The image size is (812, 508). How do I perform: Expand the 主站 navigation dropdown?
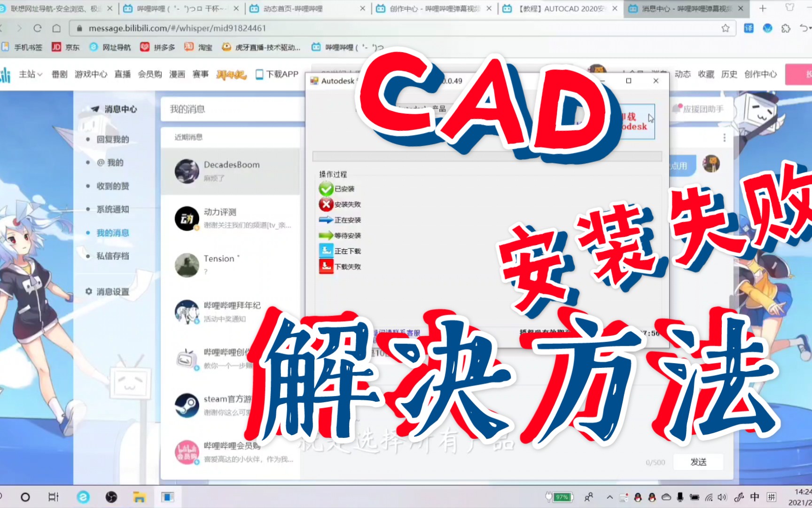31,74
